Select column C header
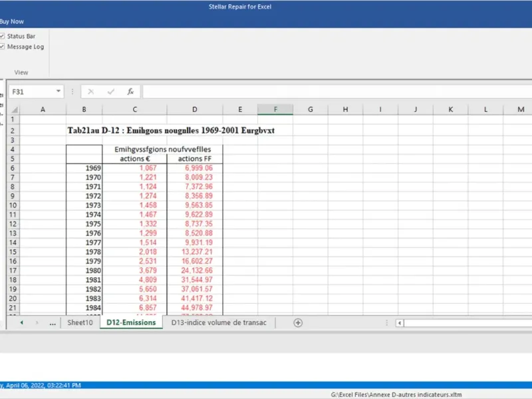 tap(135, 109)
